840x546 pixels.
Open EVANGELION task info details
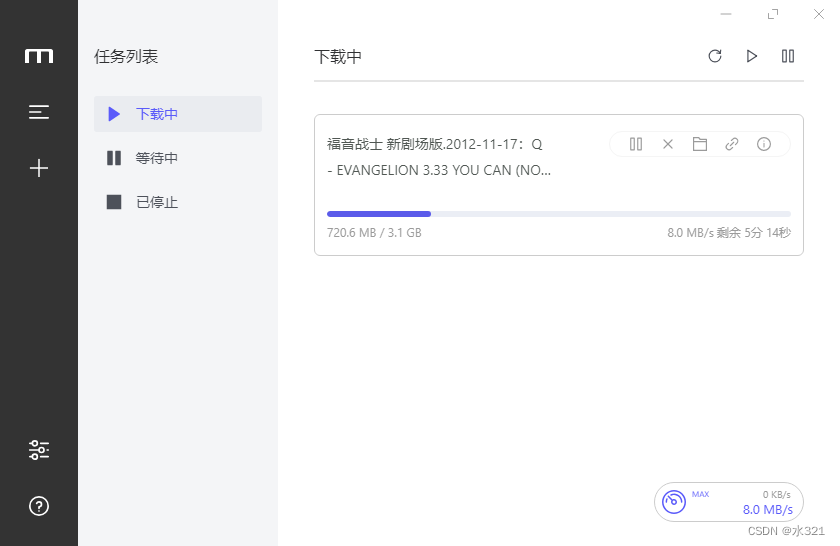tap(764, 144)
